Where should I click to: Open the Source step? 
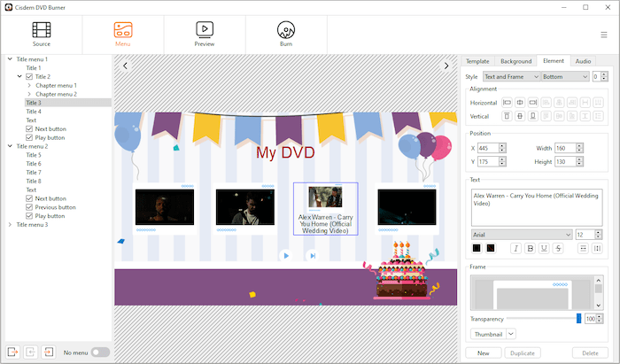tap(42, 33)
